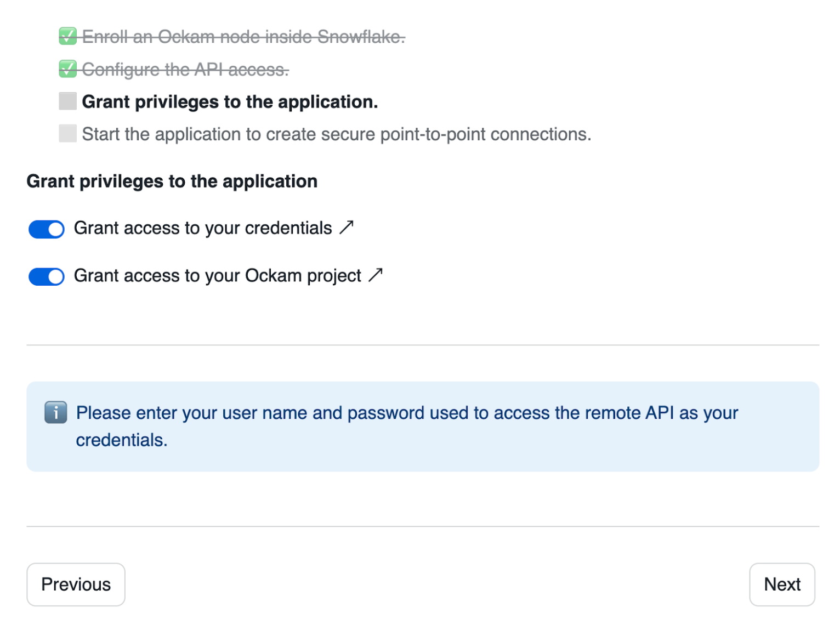
Task: Click the bold Grant privileges to the application step
Action: [230, 102]
